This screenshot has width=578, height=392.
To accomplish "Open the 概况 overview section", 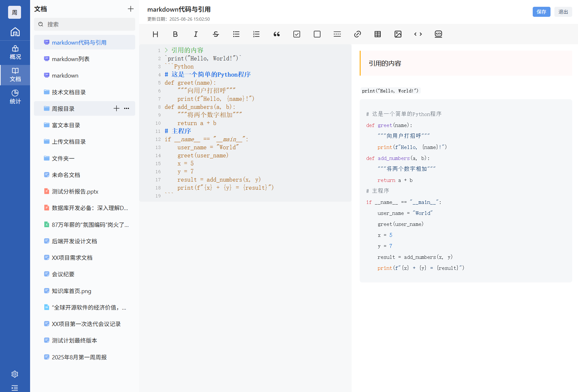I will tap(15, 53).
